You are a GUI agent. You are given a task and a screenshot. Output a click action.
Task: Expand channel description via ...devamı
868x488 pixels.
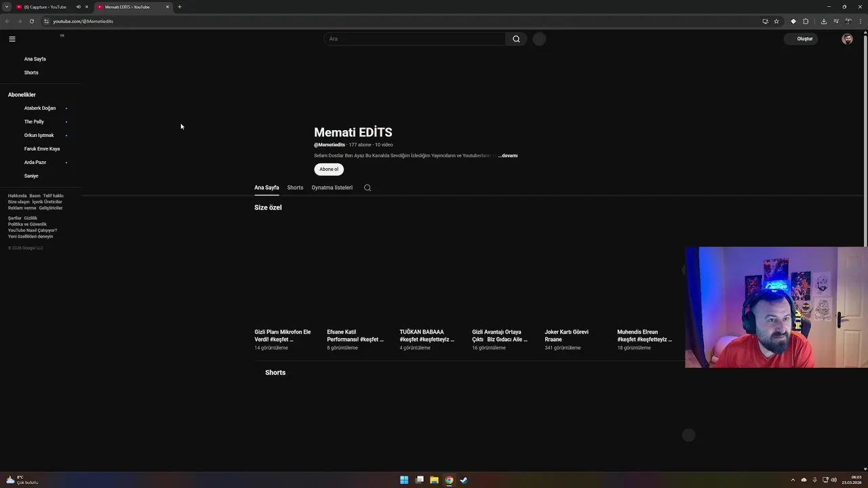(508, 156)
